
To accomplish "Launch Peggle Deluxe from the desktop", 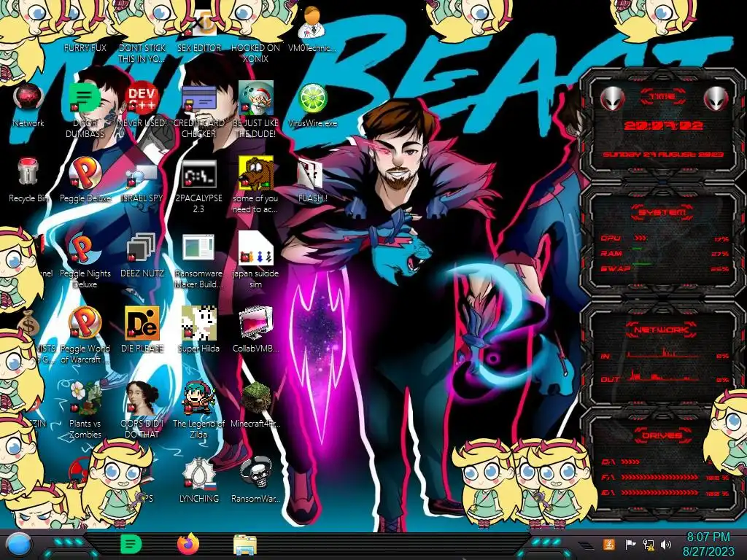I will [85, 180].
